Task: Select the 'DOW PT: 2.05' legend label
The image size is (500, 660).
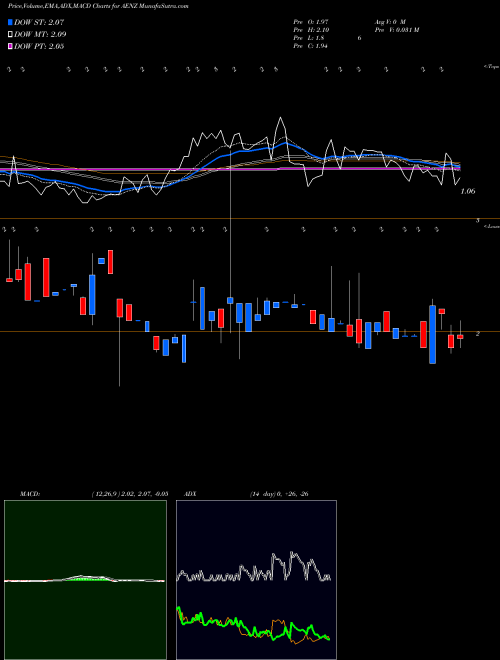Action: point(39,46)
